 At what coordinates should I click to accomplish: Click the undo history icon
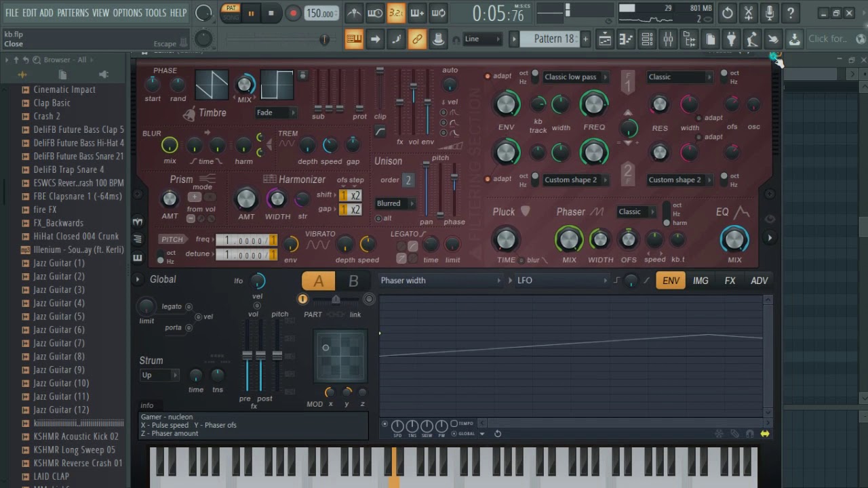728,13
